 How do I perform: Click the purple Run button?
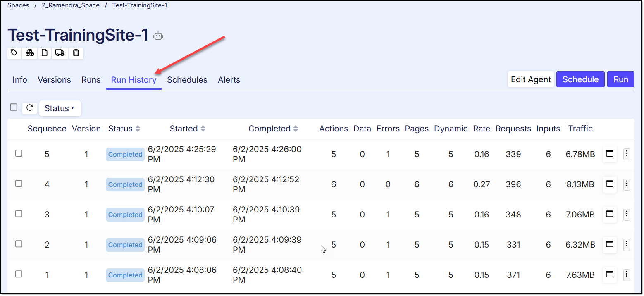pyautogui.click(x=620, y=79)
